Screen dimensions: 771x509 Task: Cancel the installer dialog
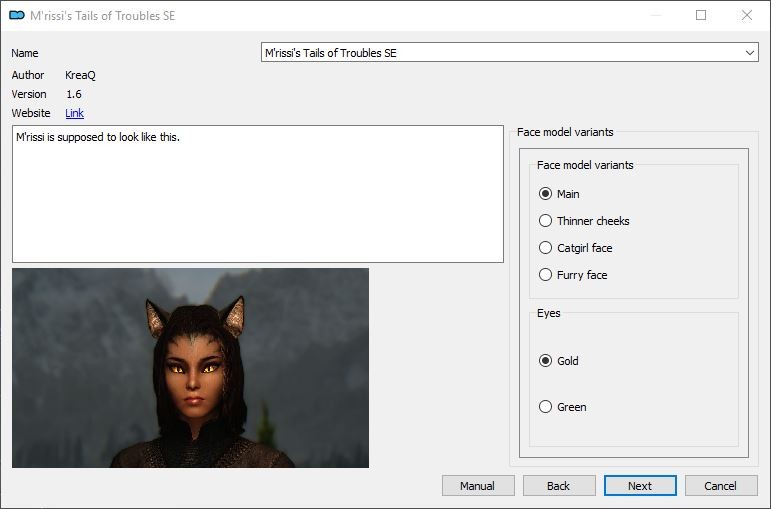click(721, 486)
